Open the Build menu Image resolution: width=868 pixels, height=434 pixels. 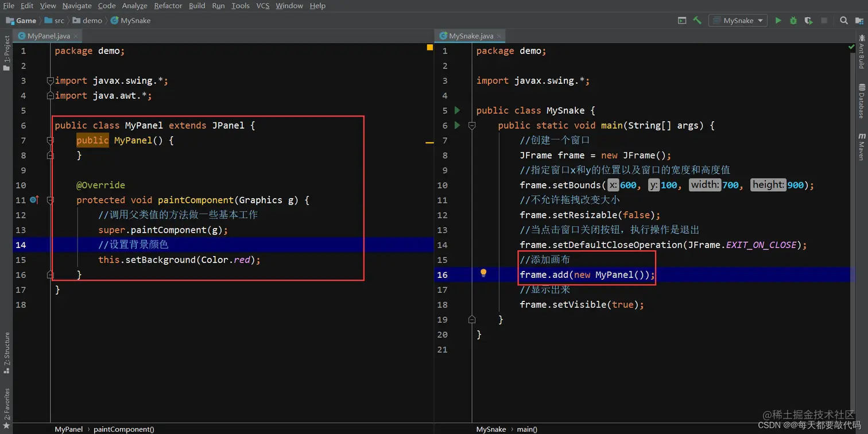197,6
